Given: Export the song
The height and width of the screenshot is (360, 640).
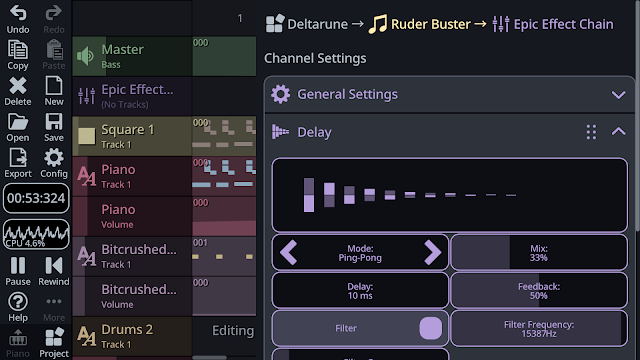Looking at the screenshot, I should 18,163.
